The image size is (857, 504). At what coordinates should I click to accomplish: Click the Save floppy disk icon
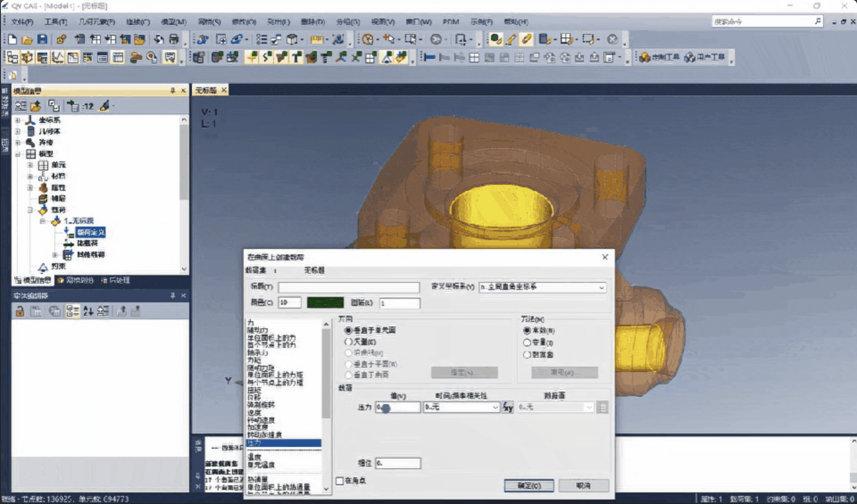click(42, 39)
